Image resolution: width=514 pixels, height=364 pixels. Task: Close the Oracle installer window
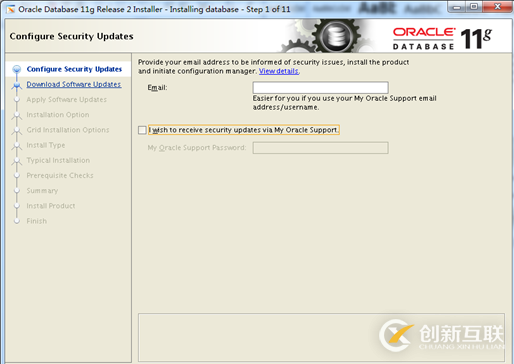[497, 7]
